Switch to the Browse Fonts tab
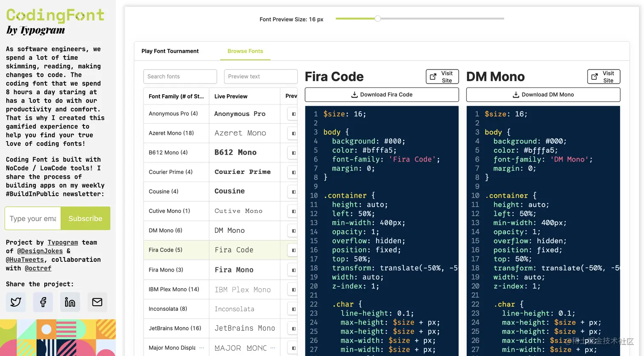 [245, 51]
